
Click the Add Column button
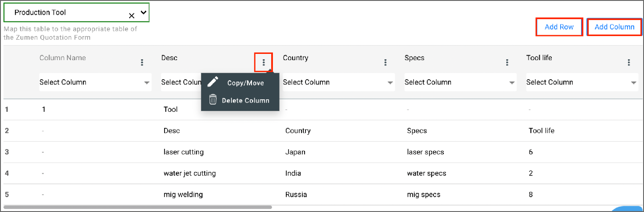tap(615, 27)
